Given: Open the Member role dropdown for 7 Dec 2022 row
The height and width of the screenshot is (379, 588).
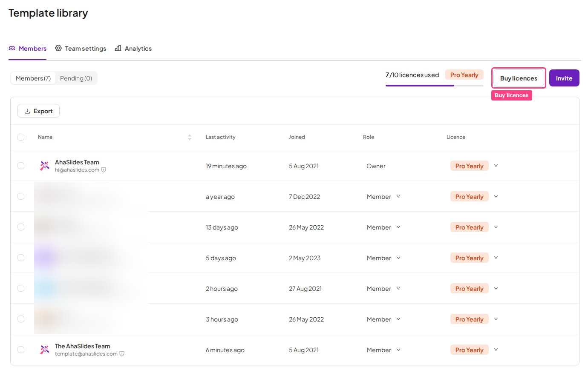Looking at the screenshot, I should (x=383, y=197).
